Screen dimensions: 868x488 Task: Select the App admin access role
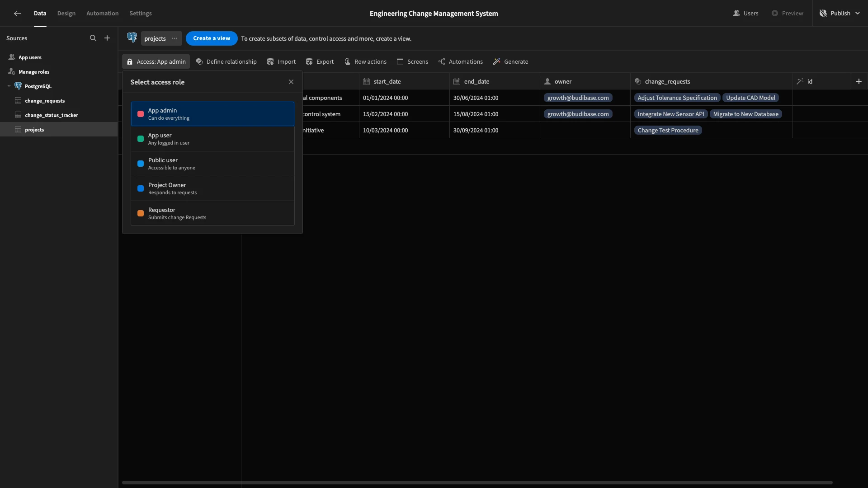point(212,114)
